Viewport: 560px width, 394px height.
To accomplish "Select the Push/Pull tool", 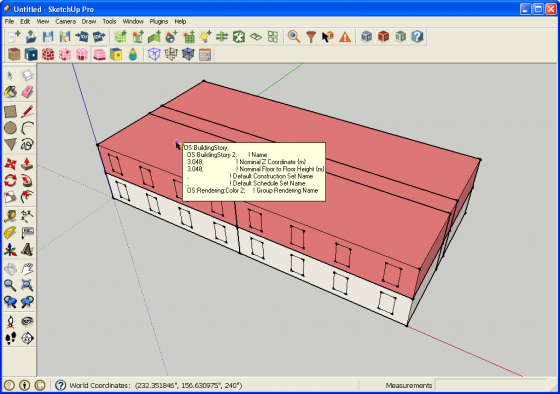I will 27,164.
